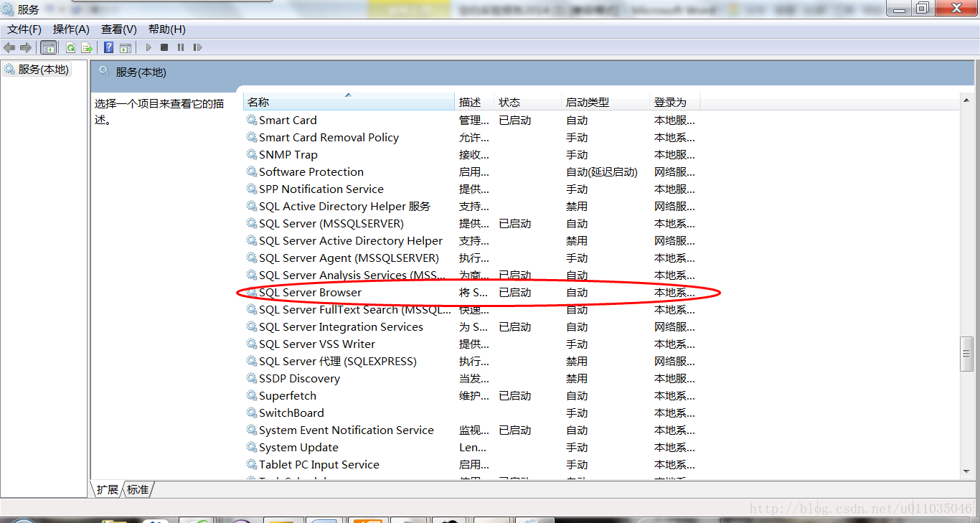Open the 查看(V) menu
Viewport: 980px width, 523px height.
point(119,29)
